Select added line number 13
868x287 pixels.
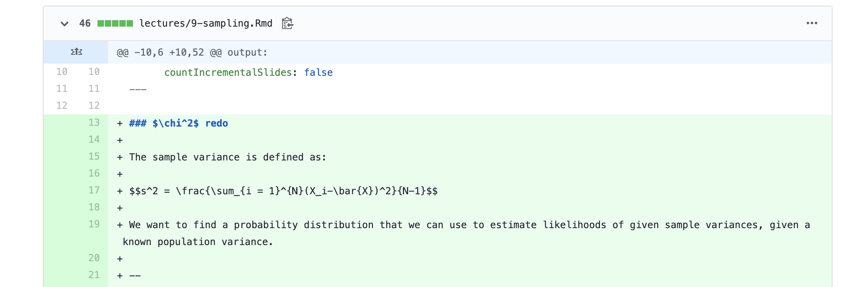94,123
